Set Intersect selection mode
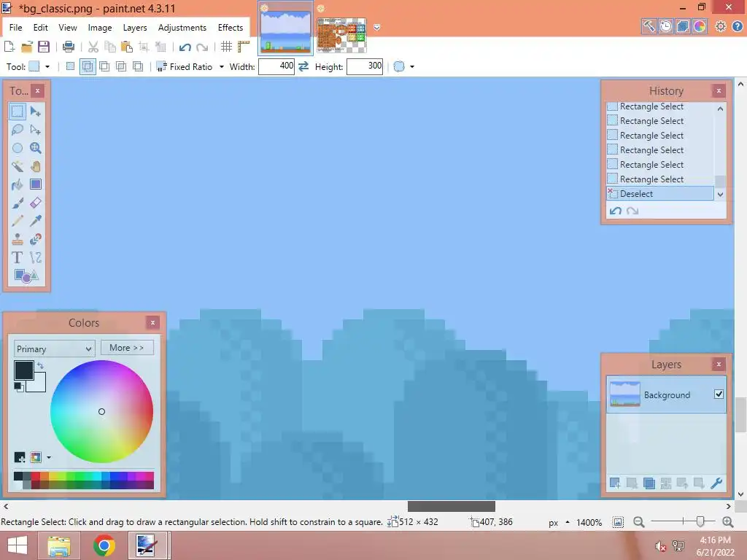 point(121,66)
